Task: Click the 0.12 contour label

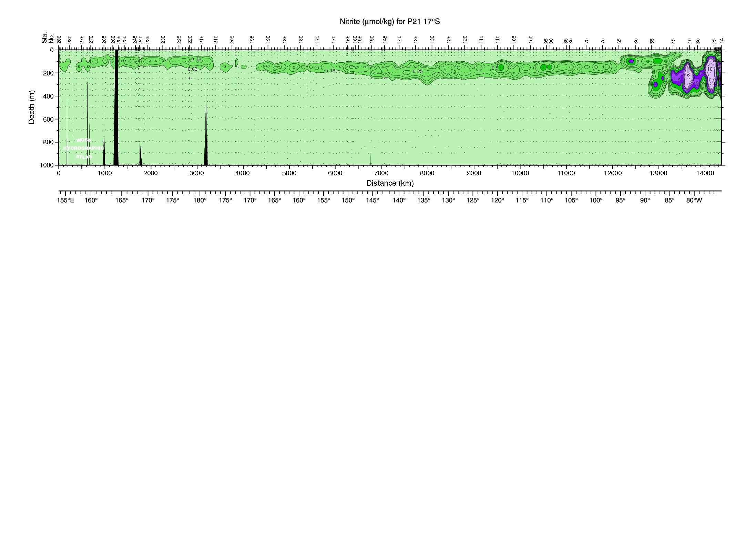Action: 196,60
